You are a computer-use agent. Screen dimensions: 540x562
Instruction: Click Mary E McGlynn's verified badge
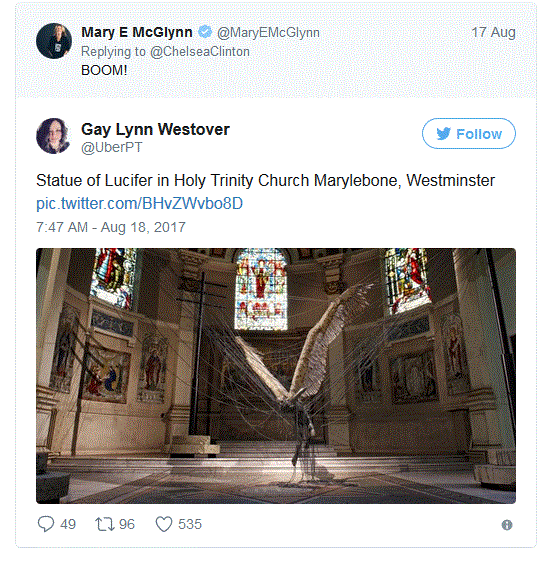click(205, 32)
